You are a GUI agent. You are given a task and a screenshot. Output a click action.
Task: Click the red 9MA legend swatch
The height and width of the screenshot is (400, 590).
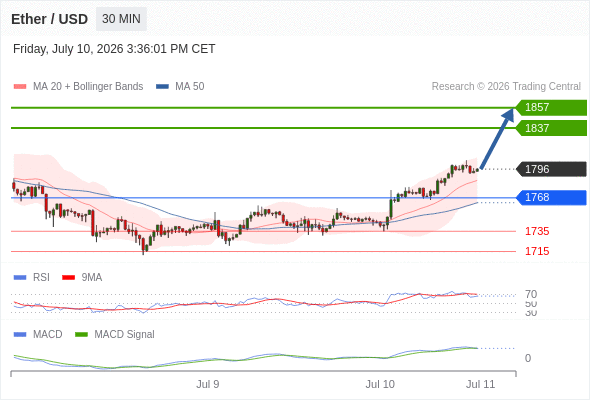click(68, 278)
